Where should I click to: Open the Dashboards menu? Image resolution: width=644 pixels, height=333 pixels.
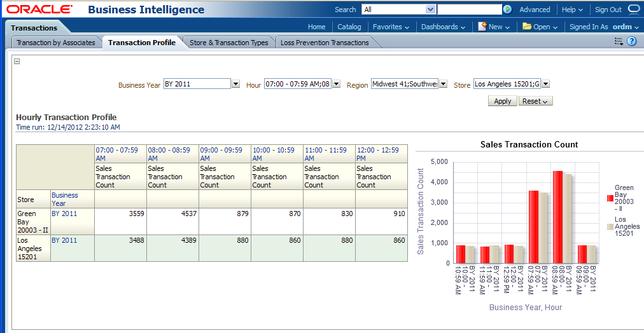(443, 27)
